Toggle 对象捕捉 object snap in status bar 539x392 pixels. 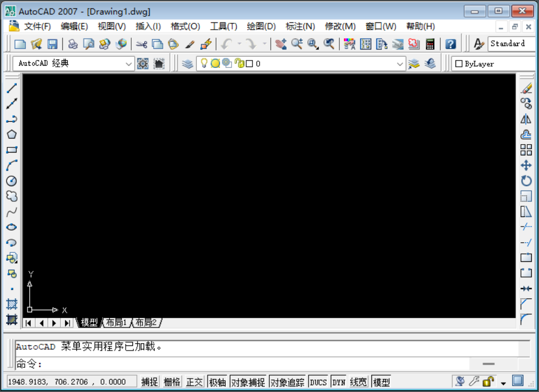coord(248,382)
